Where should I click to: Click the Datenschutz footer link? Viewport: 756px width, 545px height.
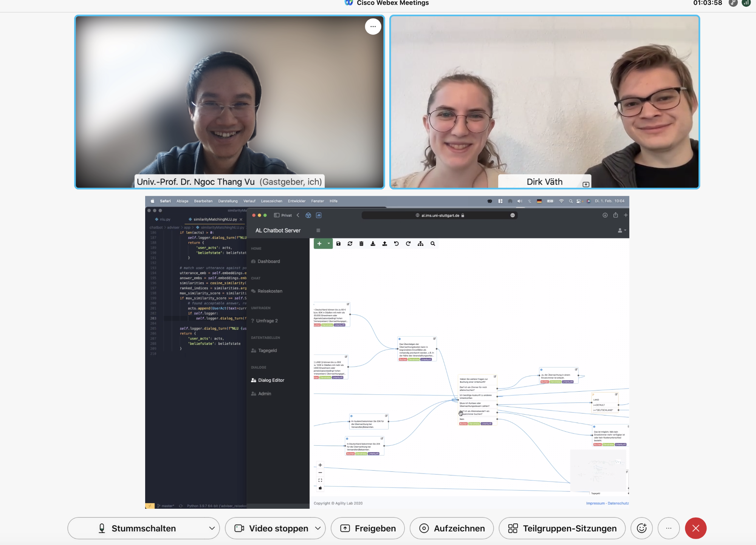click(x=618, y=503)
